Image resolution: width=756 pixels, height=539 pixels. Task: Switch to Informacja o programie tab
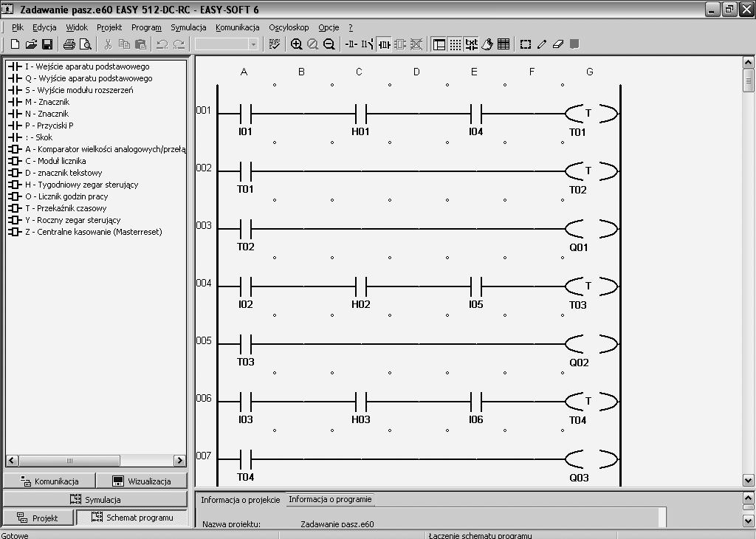330,499
